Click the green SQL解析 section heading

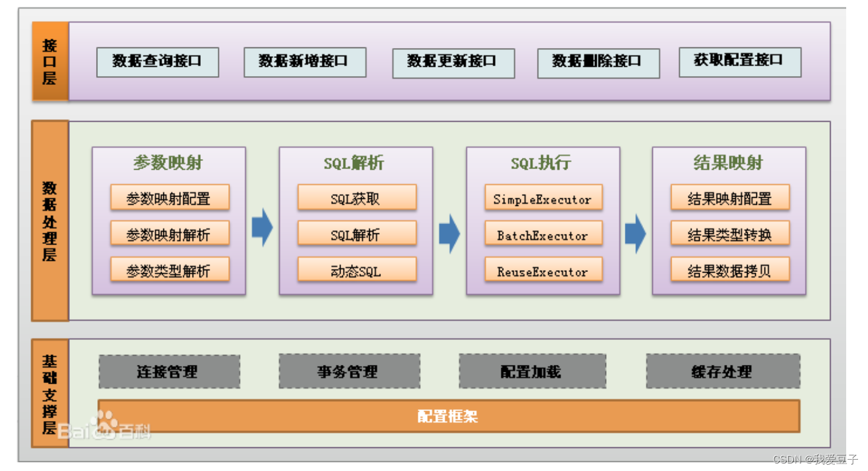click(354, 163)
